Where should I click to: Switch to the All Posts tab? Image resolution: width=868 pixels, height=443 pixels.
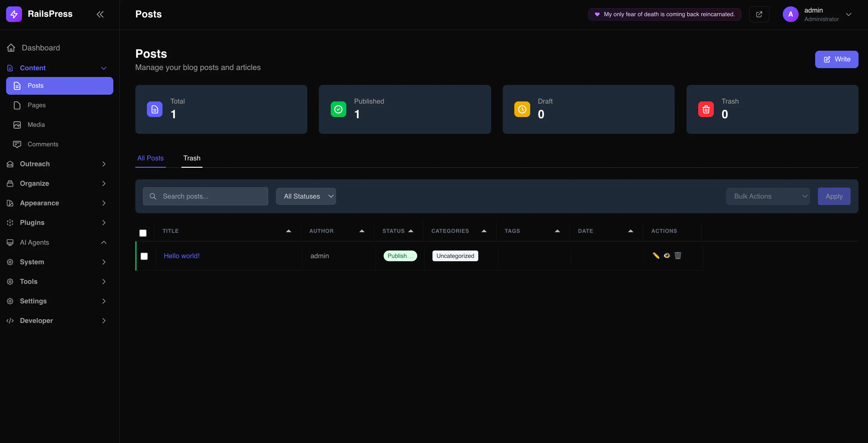click(150, 158)
